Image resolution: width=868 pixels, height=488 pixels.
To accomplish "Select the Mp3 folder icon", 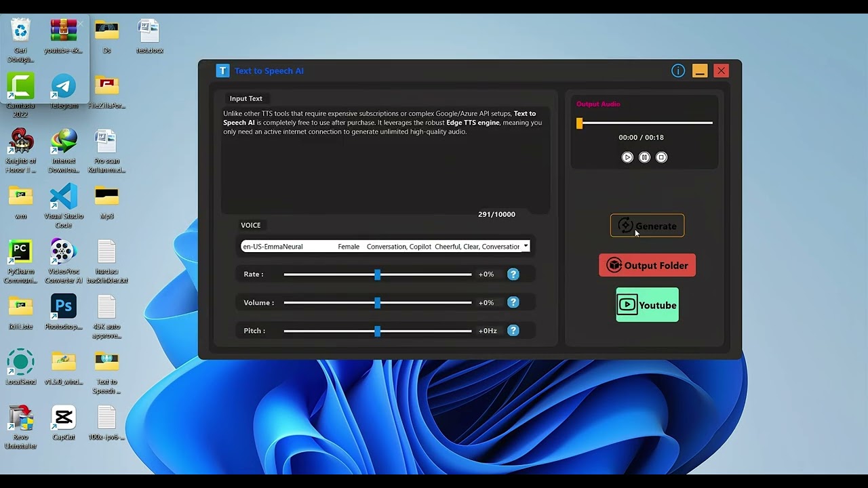I will [106, 202].
